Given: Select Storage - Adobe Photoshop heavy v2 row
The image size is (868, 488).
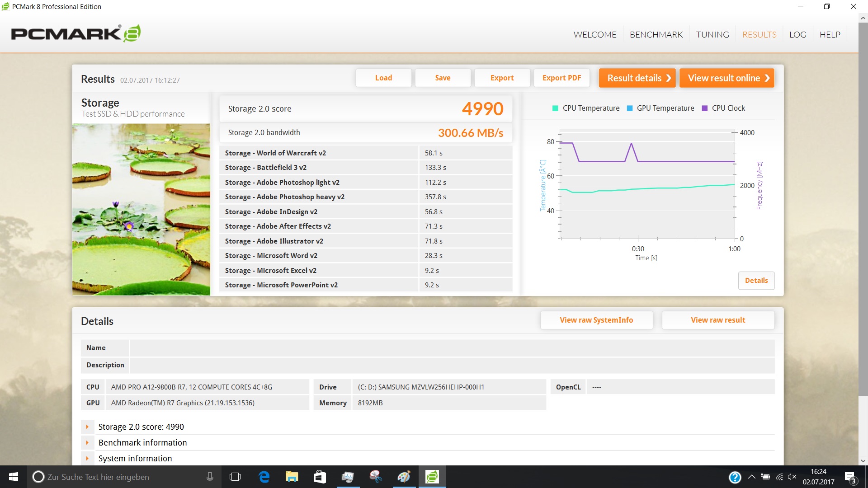Looking at the screenshot, I should coord(366,197).
